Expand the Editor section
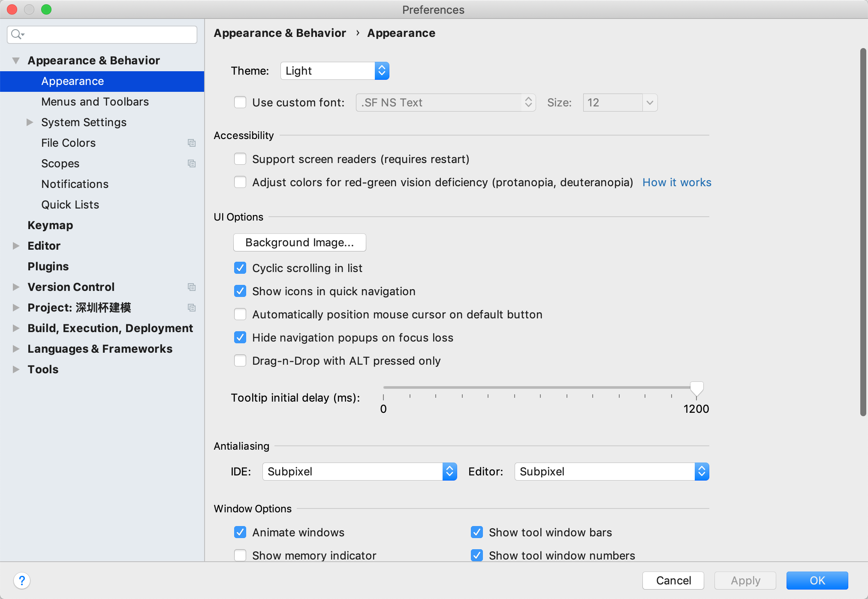The width and height of the screenshot is (868, 599). (15, 245)
